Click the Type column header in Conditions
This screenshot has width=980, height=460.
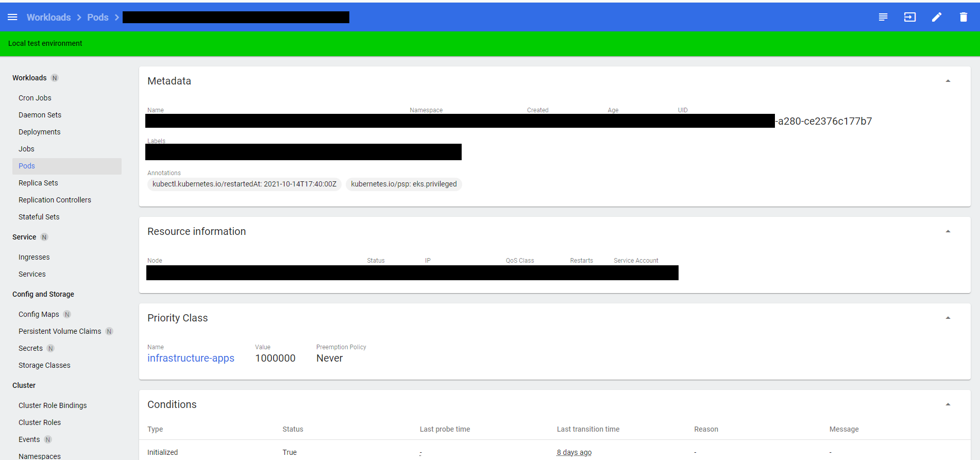[155, 429]
